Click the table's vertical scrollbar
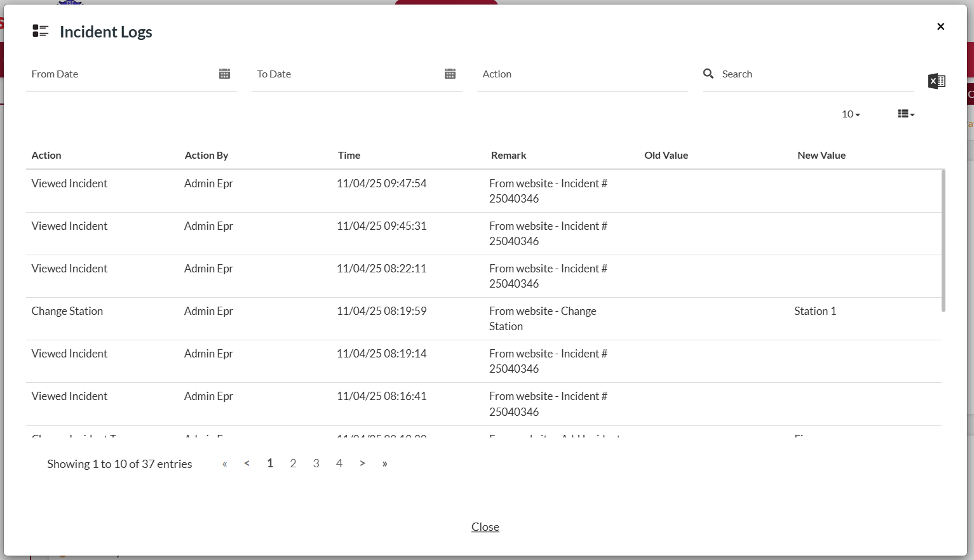Viewport: 974px width, 560px height. [x=943, y=241]
